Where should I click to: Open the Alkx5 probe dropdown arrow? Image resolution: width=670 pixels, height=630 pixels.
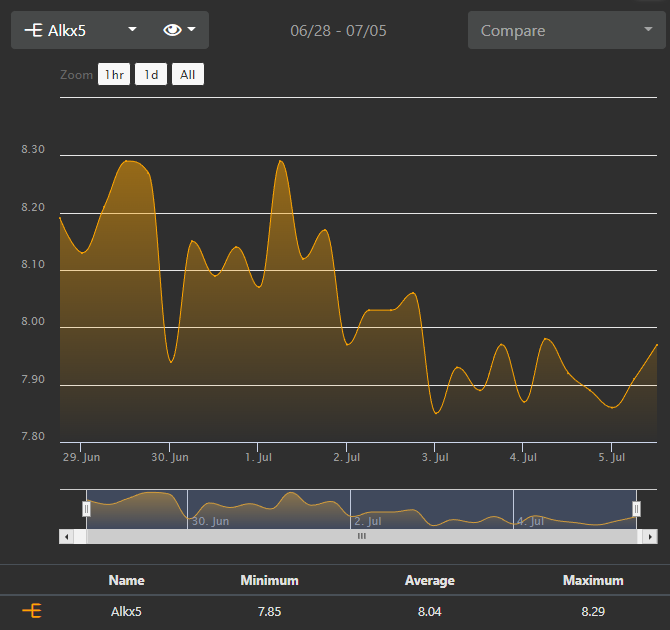pyautogui.click(x=132, y=29)
